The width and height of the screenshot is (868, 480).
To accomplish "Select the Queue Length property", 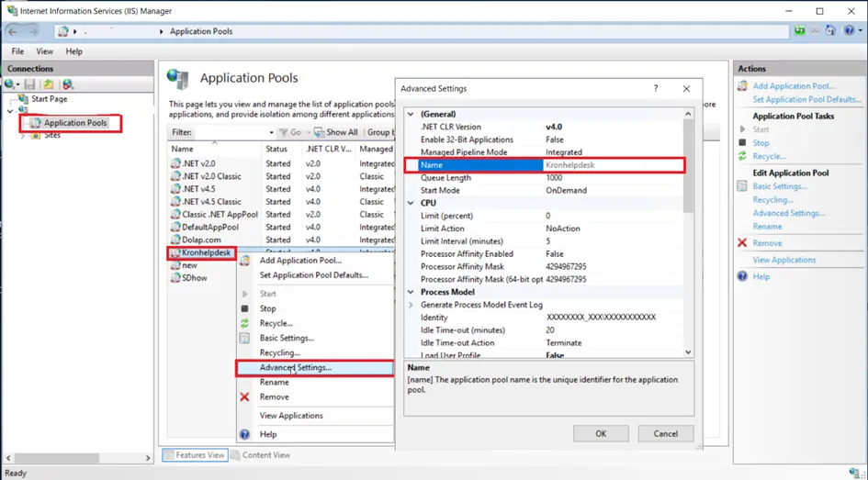I will [545, 177].
